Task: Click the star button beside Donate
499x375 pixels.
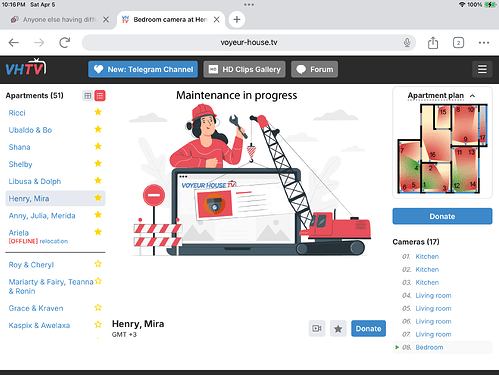Action: tap(338, 329)
